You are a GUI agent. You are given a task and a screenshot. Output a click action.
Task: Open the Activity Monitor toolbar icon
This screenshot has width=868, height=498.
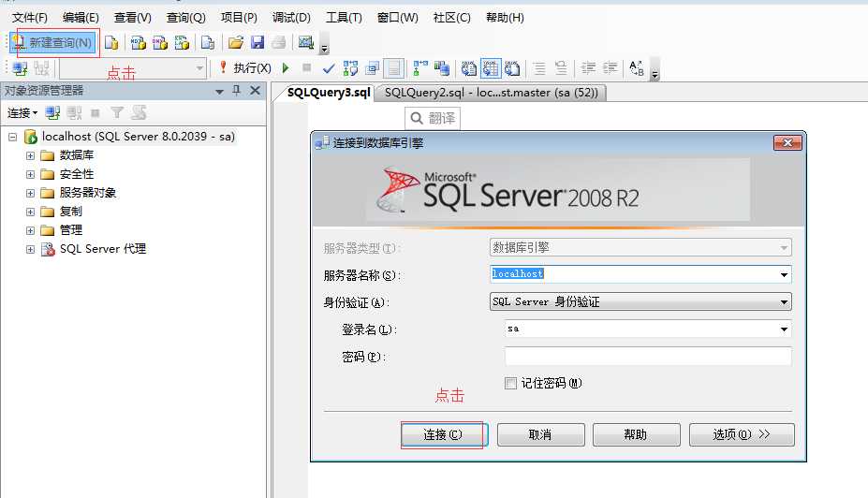click(x=305, y=42)
